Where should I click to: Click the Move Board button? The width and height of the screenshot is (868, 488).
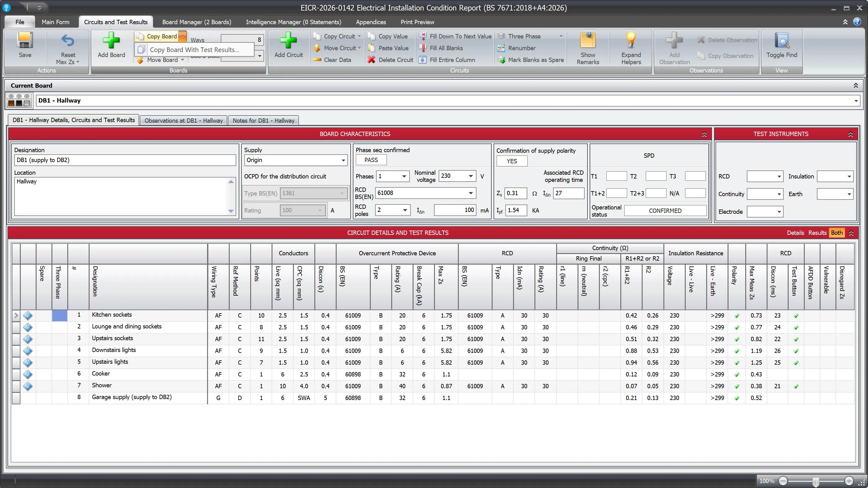tap(161, 60)
